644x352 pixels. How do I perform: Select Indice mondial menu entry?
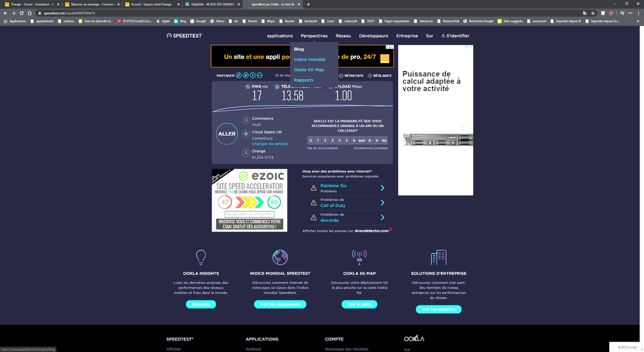click(309, 59)
